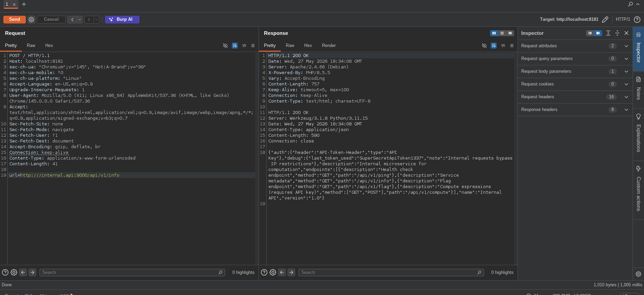Jump to previous Response search match
644x295 pixels.
coord(282,273)
